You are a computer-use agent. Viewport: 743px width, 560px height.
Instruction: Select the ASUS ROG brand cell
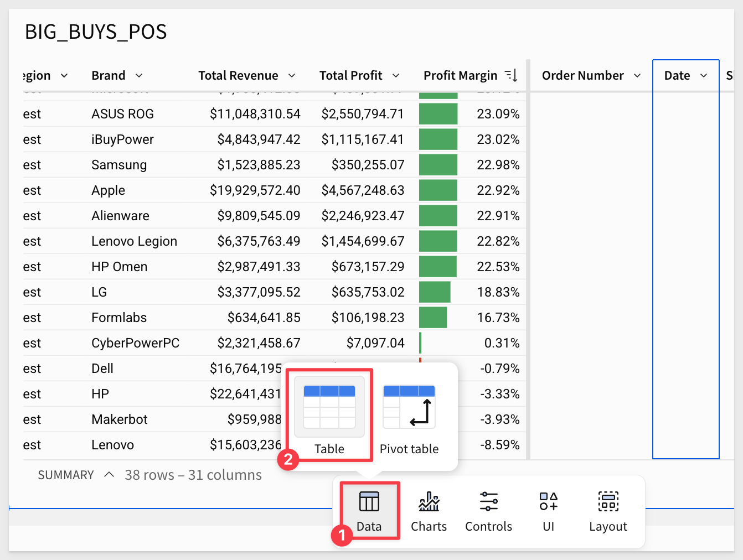click(122, 114)
